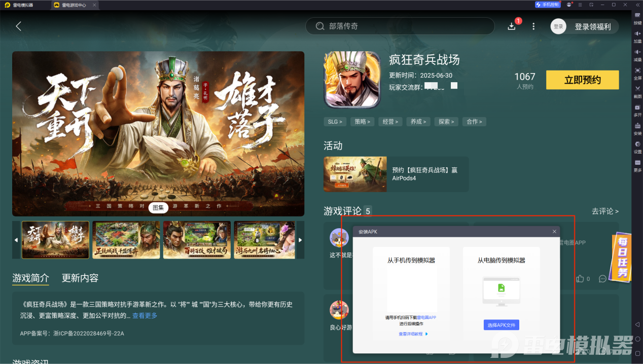Open the 查看更多 link in game intro
This screenshot has width=643, height=364.
(145, 315)
